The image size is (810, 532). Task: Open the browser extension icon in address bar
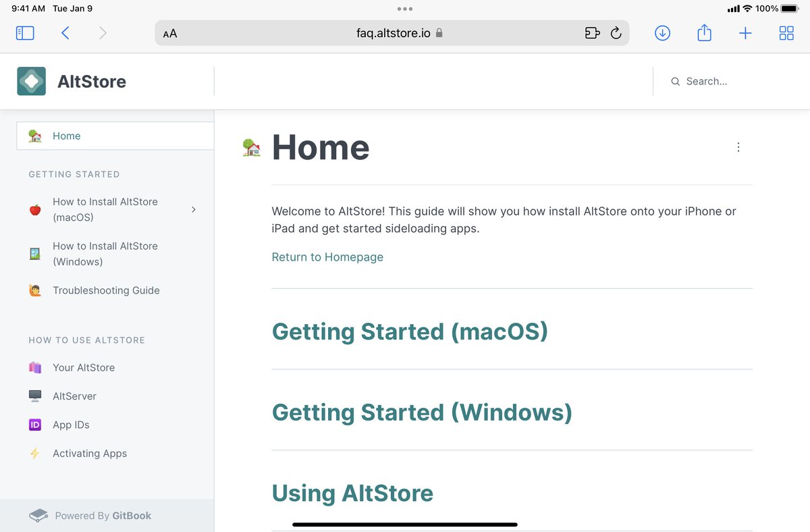592,32
